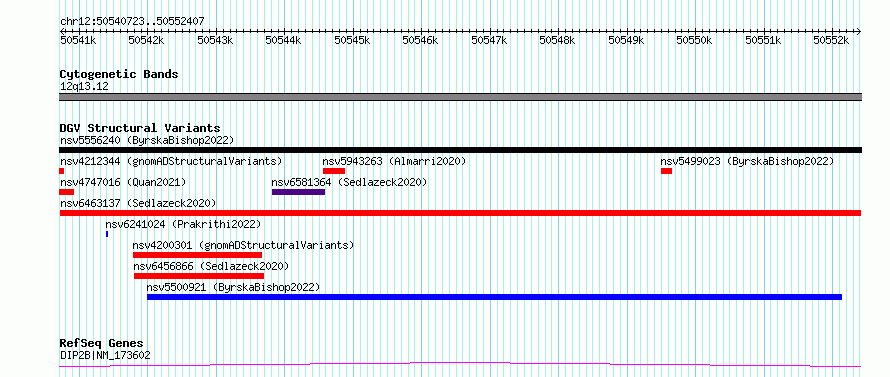Viewport: 890px width, 377px height.
Task: Click the RefSeq Genes track title
Action: point(101,344)
